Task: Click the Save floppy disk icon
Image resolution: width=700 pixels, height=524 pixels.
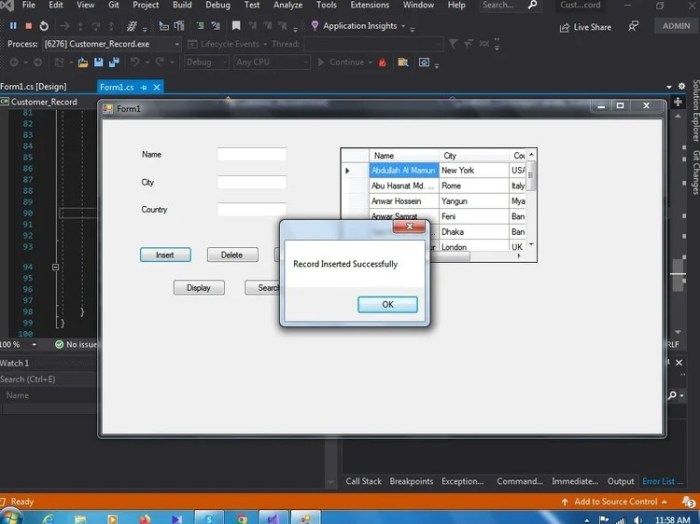Action: tap(99, 62)
